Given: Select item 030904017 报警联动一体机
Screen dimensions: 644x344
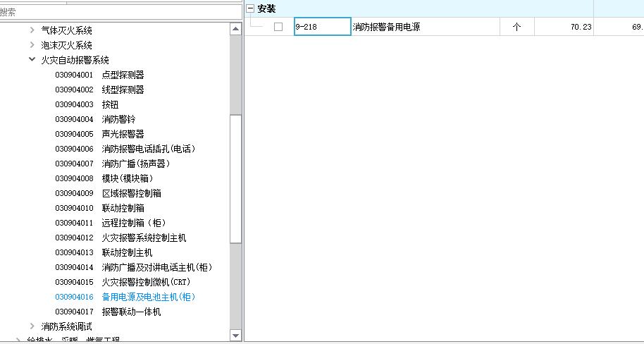Looking at the screenshot, I should point(108,312).
